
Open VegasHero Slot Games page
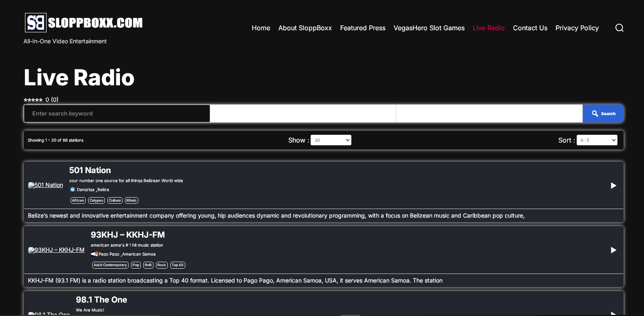point(429,28)
